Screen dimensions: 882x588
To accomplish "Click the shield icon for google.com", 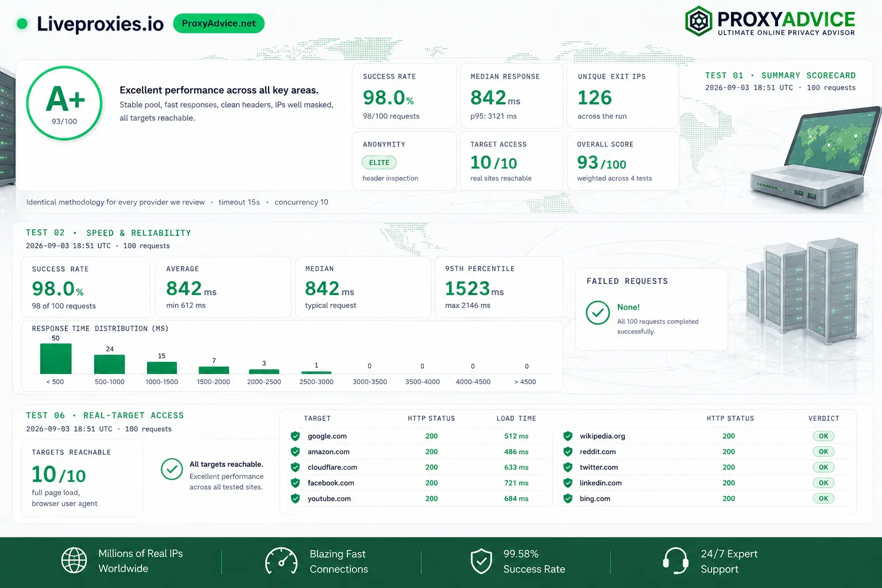I will pos(295,436).
